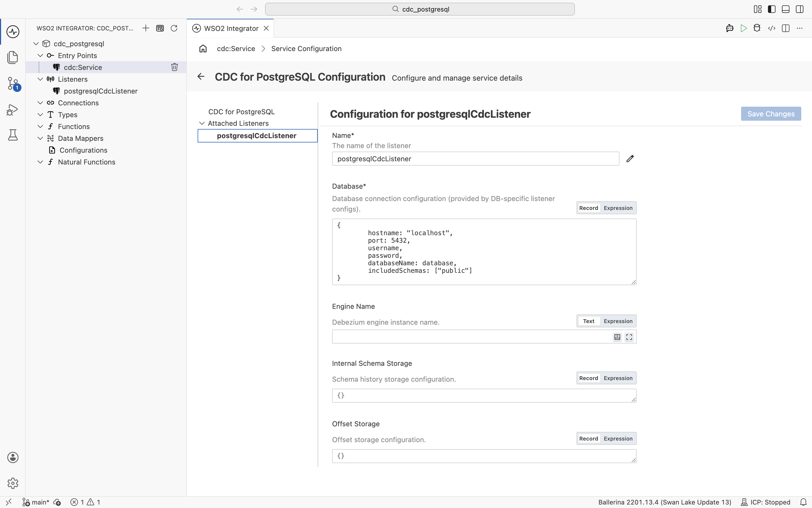Select Record mode for Internal Schema Storage
This screenshot has height=508, width=812.
pos(589,378)
